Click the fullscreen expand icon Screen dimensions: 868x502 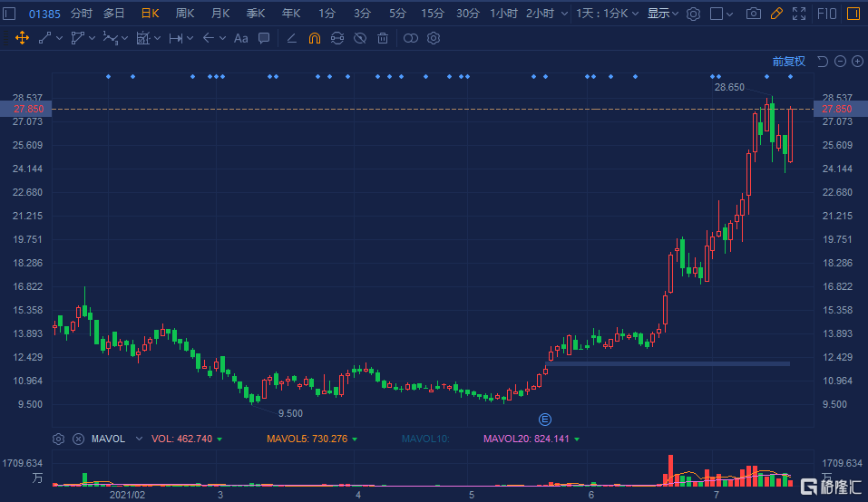(x=798, y=14)
